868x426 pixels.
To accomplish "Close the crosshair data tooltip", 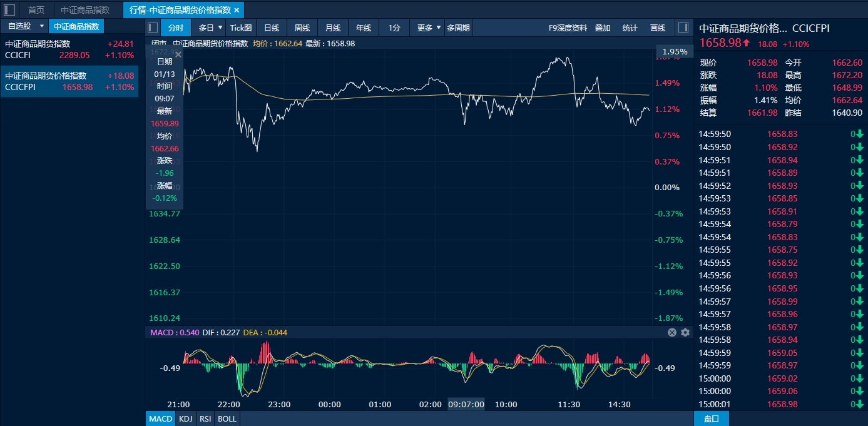I will (x=178, y=55).
